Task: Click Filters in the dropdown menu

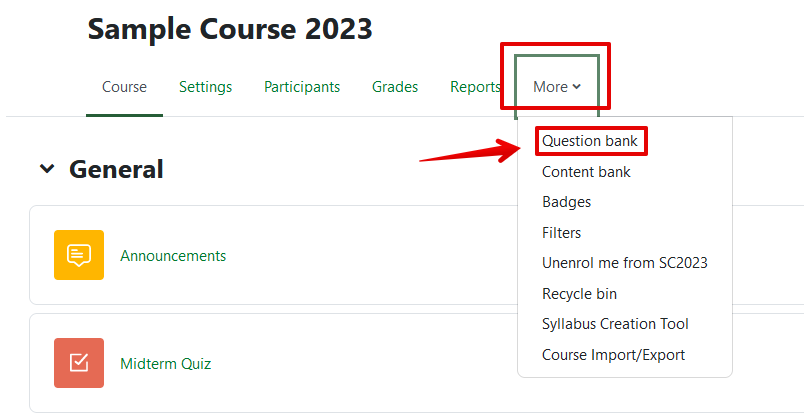Action: (x=561, y=233)
